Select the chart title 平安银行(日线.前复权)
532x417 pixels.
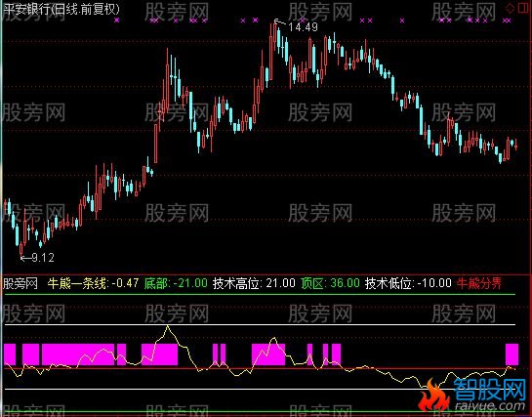coord(61,9)
